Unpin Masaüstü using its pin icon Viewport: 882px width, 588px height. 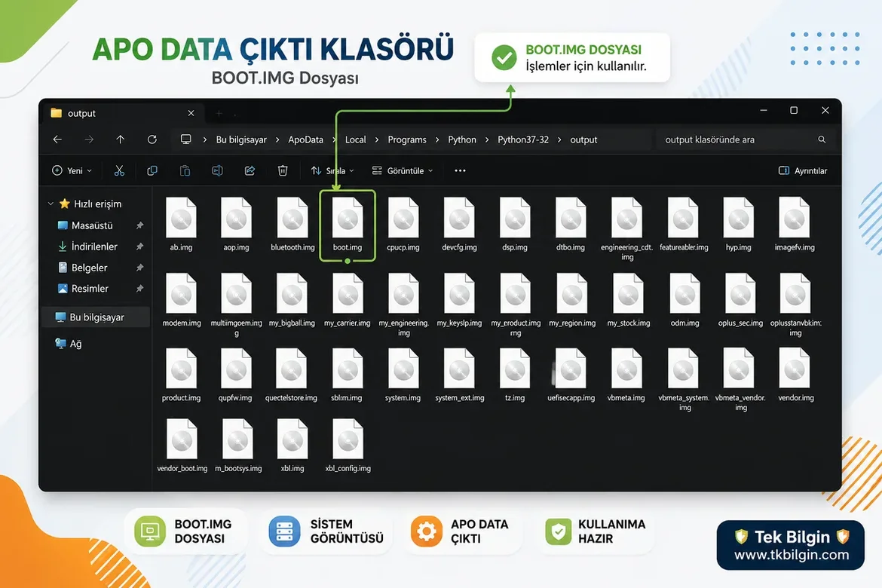tap(139, 225)
